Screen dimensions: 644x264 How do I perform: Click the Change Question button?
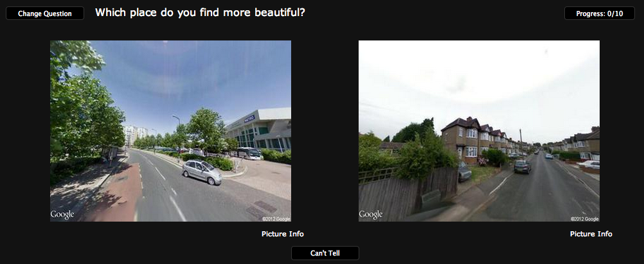(x=45, y=13)
